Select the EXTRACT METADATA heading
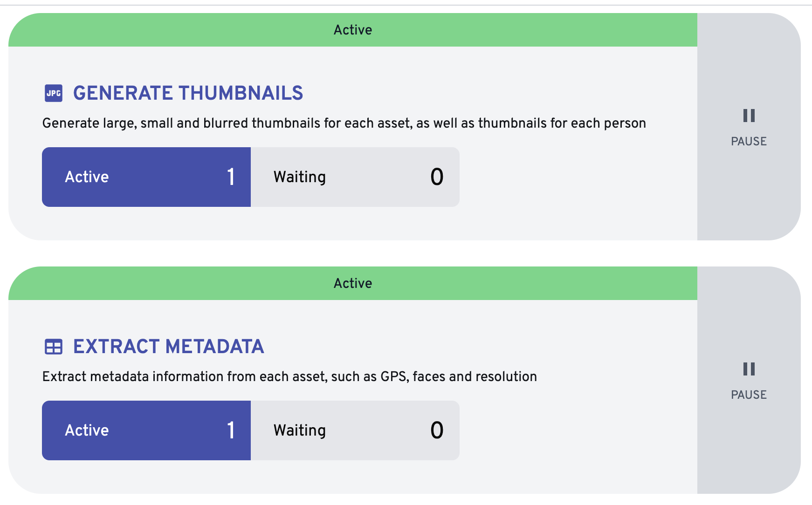This screenshot has width=812, height=505. pyautogui.click(x=169, y=347)
